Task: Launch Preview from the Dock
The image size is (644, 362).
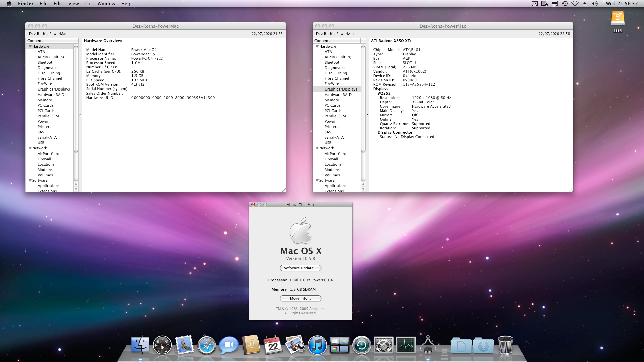Action: click(x=295, y=345)
